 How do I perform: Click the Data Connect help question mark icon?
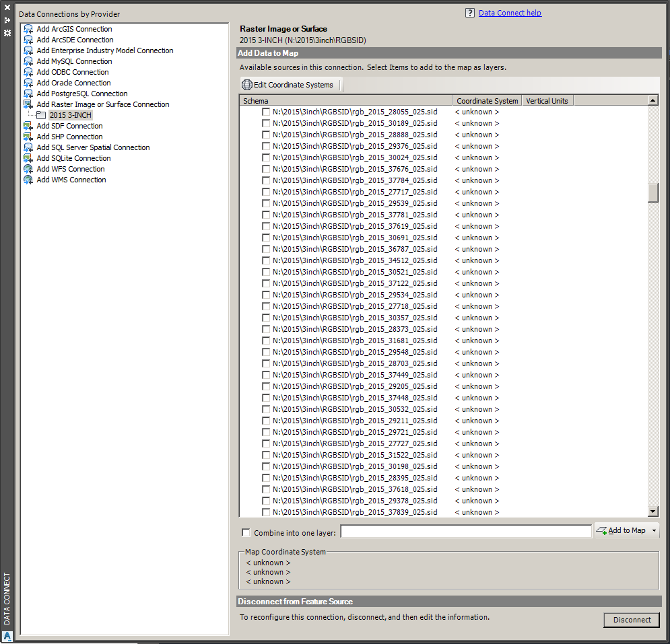point(469,12)
